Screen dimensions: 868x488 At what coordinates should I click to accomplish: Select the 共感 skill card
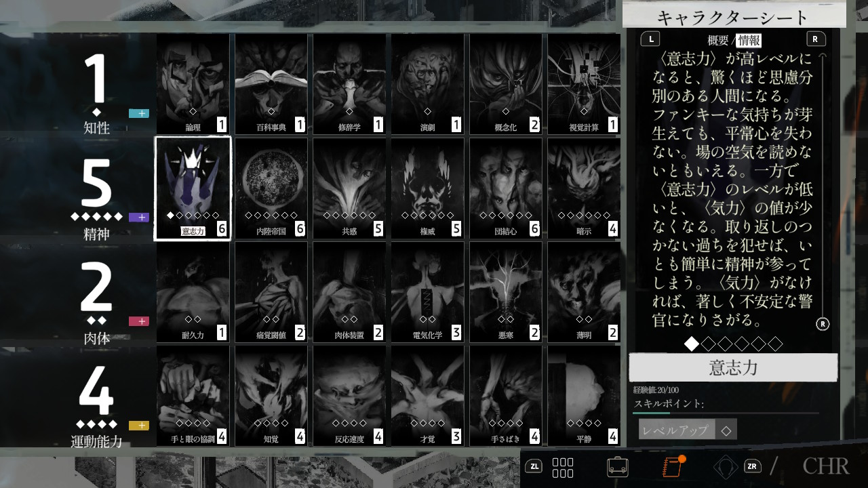(349, 188)
